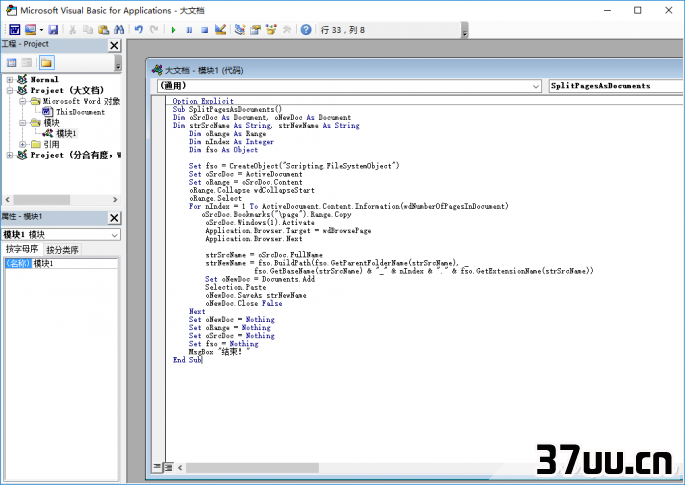The image size is (685, 485).
Task: Select ThisDocument in the project tree
Action: point(80,112)
